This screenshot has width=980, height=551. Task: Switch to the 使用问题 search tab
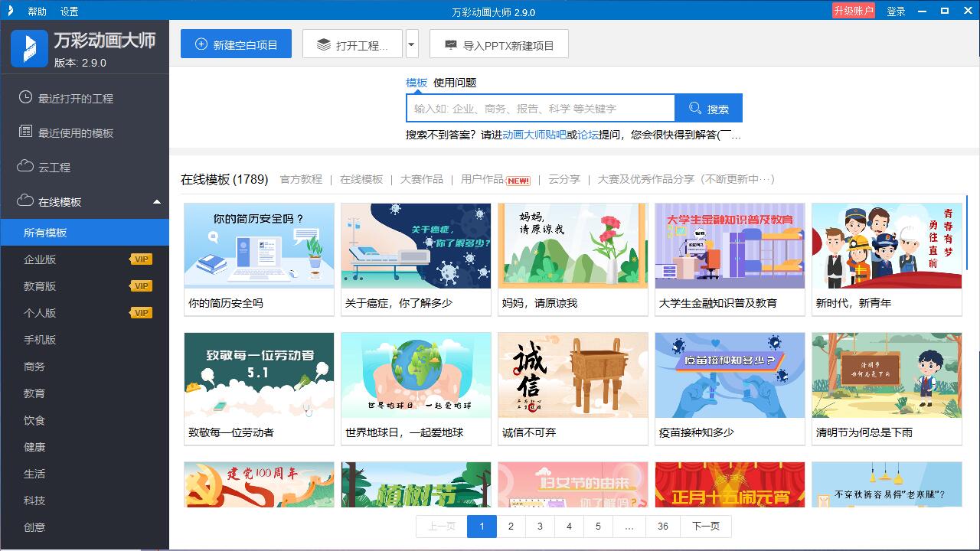pyautogui.click(x=455, y=83)
